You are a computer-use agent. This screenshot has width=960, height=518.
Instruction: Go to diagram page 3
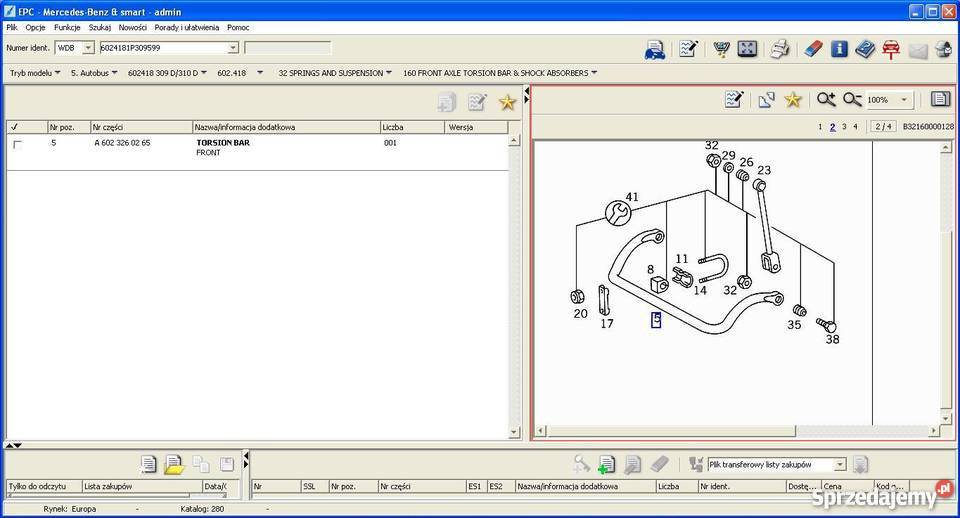[x=844, y=127]
